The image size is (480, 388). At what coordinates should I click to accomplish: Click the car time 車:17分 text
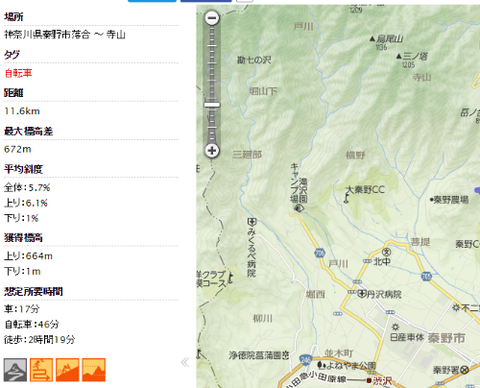pyautogui.click(x=22, y=309)
